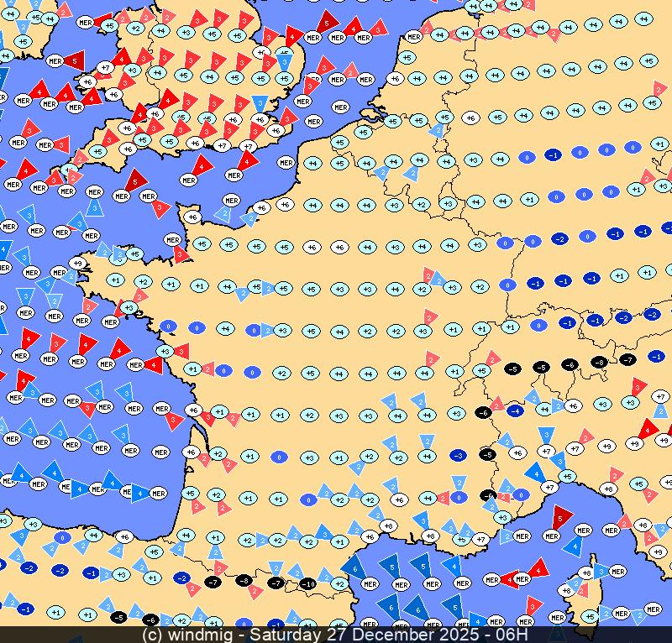Click dark red 5 arrow in the North Sea
This screenshot has width=672, height=643.
(328, 21)
